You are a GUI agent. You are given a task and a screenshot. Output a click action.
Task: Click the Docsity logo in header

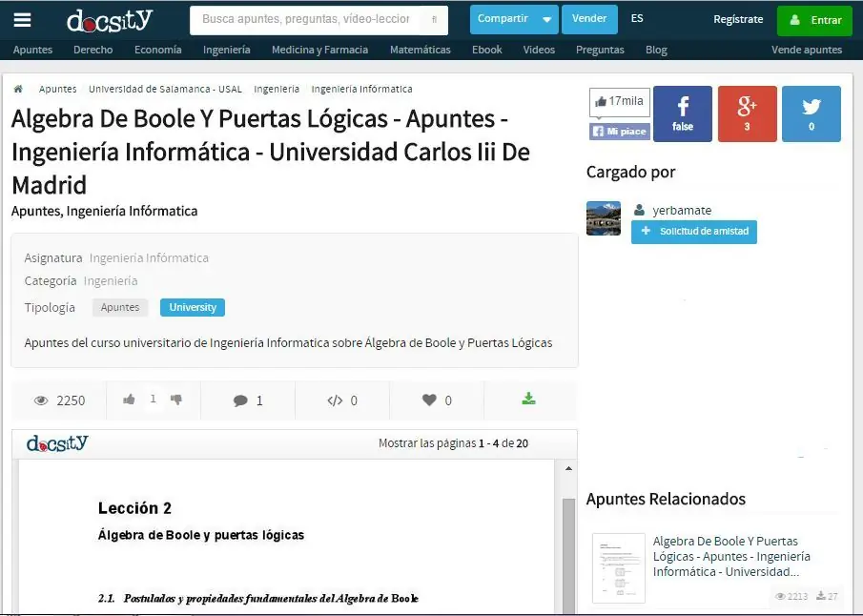tap(110, 21)
